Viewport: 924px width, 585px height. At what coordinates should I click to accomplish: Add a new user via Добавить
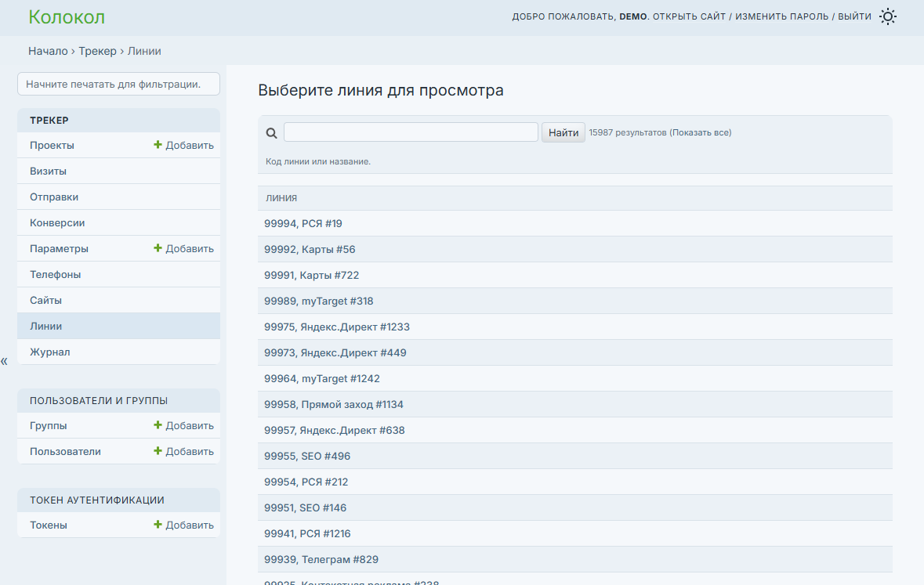[x=184, y=451]
